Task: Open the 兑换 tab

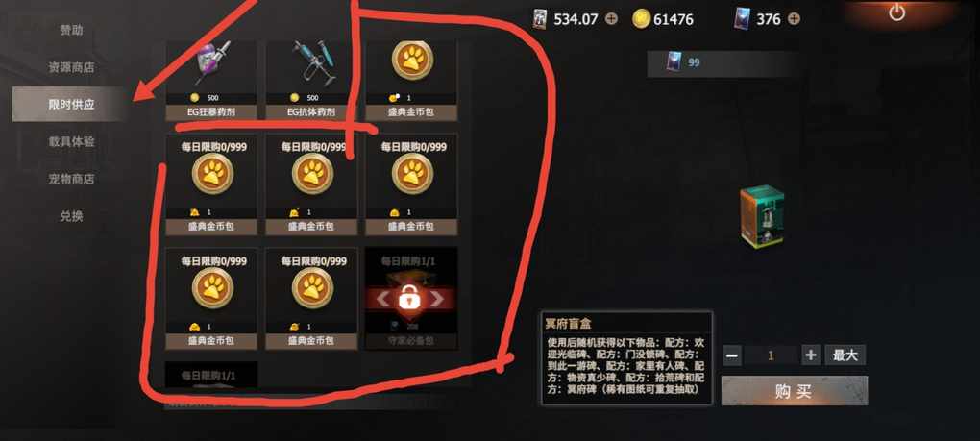Action: click(x=71, y=216)
